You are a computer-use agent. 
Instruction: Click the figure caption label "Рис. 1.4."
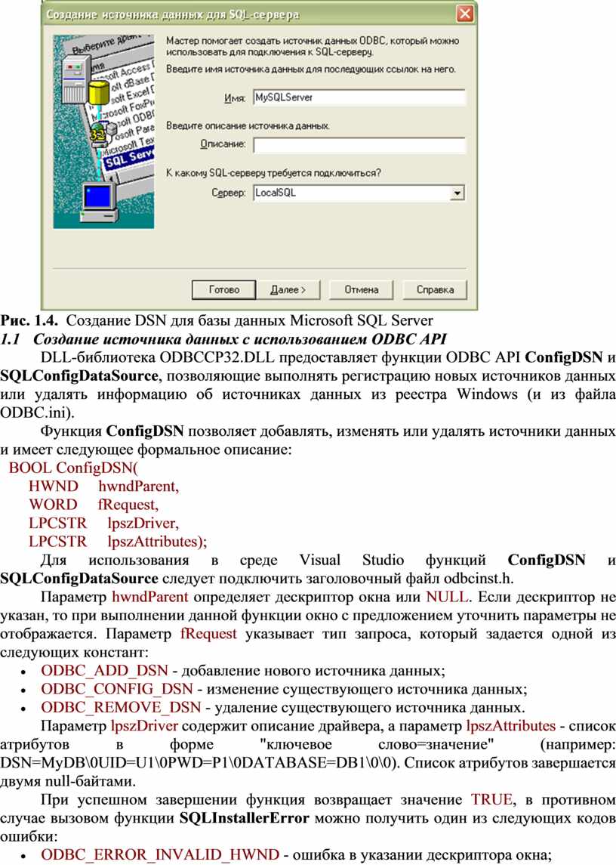pos(29,320)
